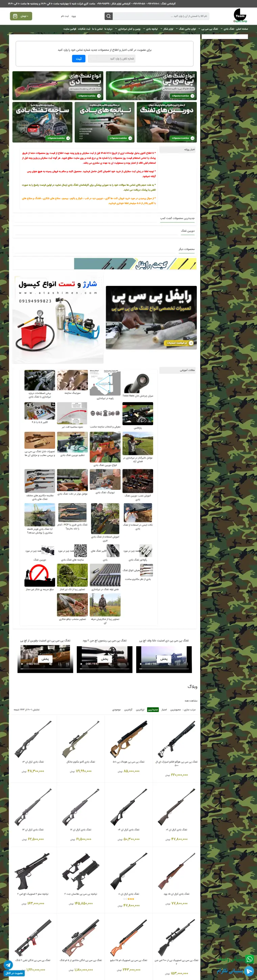The width and height of the screenshot is (257, 980).
Task: Open more options on Woverine video
Action: 68,664
